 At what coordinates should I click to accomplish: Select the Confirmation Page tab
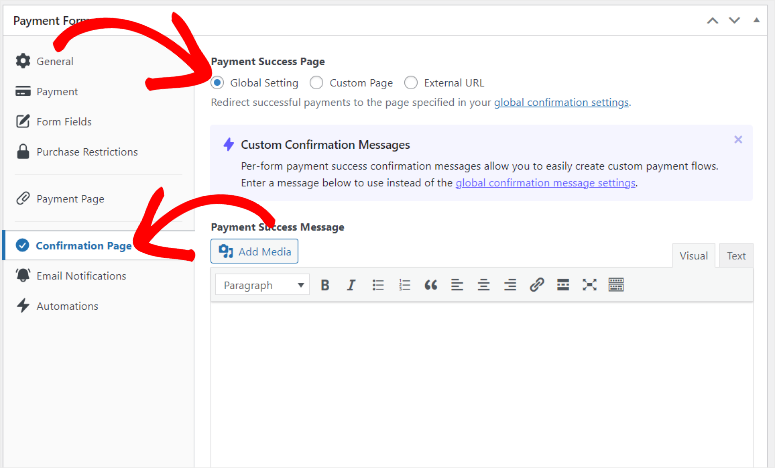tap(84, 246)
